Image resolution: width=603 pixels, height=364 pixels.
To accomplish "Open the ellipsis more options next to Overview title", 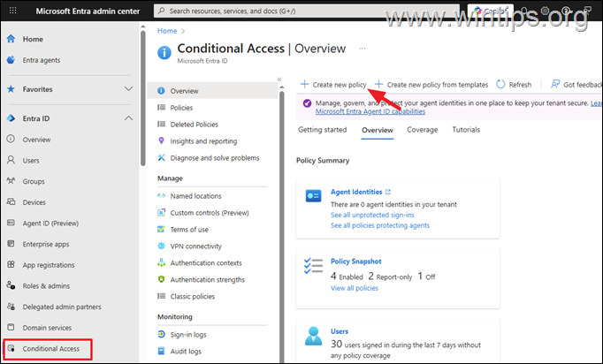I will (x=362, y=49).
